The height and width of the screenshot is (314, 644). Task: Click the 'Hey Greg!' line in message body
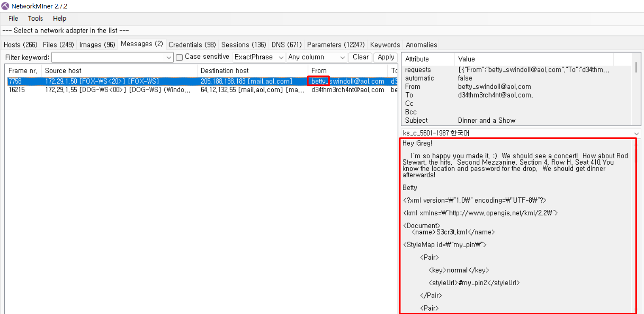click(417, 143)
